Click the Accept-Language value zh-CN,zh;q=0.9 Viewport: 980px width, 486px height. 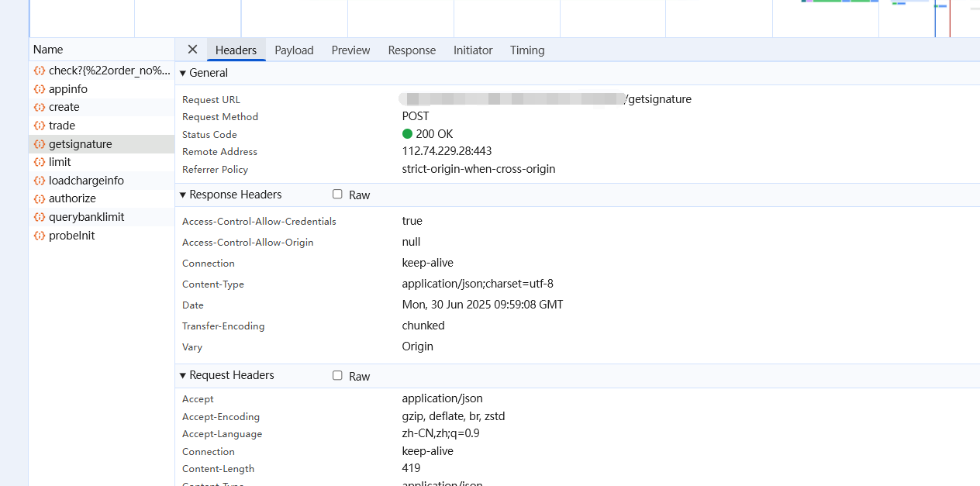click(x=440, y=433)
